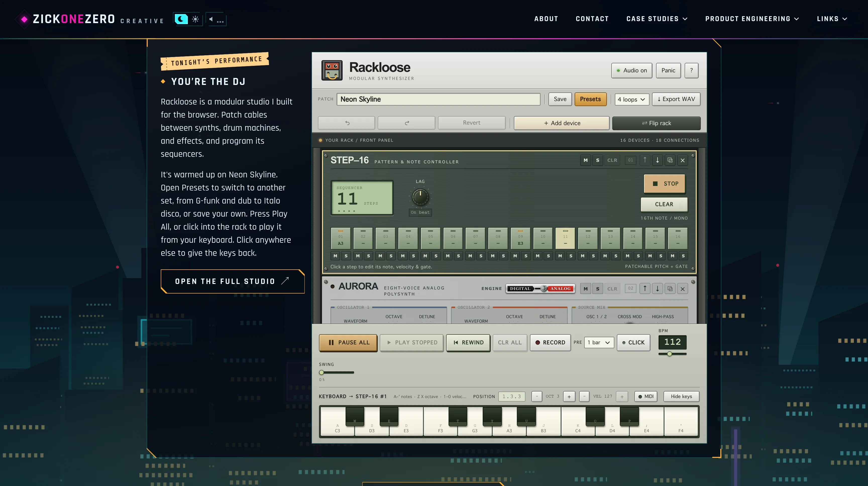The width and height of the screenshot is (868, 486).
Task: Open the Presets browser
Action: [x=590, y=99]
